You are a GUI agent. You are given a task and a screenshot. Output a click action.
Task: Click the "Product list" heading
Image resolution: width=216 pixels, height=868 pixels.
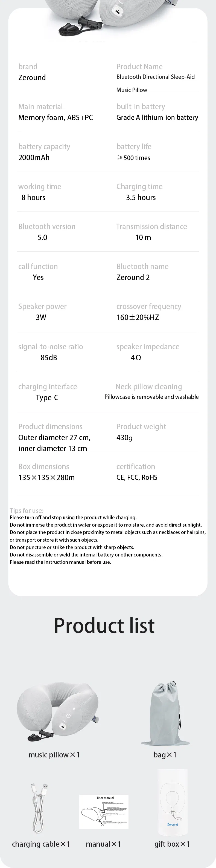pos(104,625)
